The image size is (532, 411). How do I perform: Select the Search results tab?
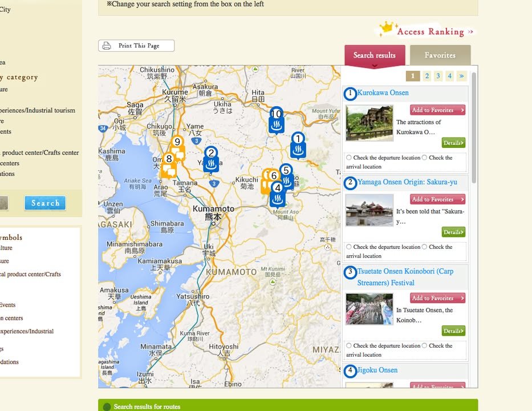[374, 55]
